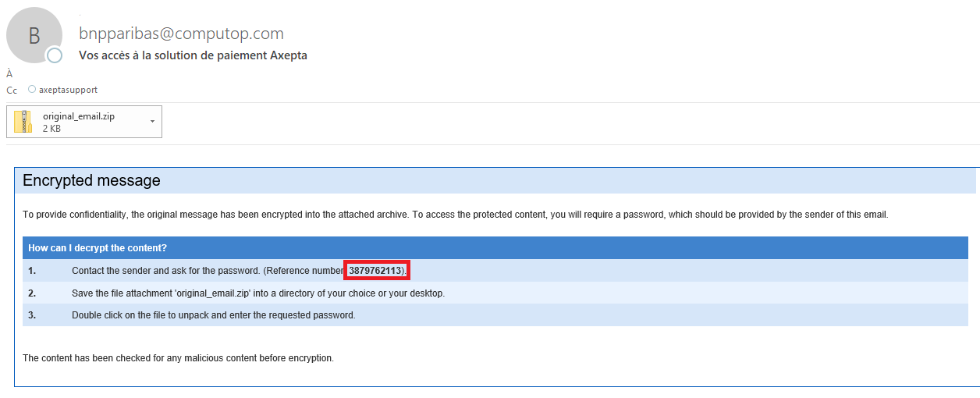Click step 2 text about saving the attachment

pyautogui.click(x=257, y=293)
